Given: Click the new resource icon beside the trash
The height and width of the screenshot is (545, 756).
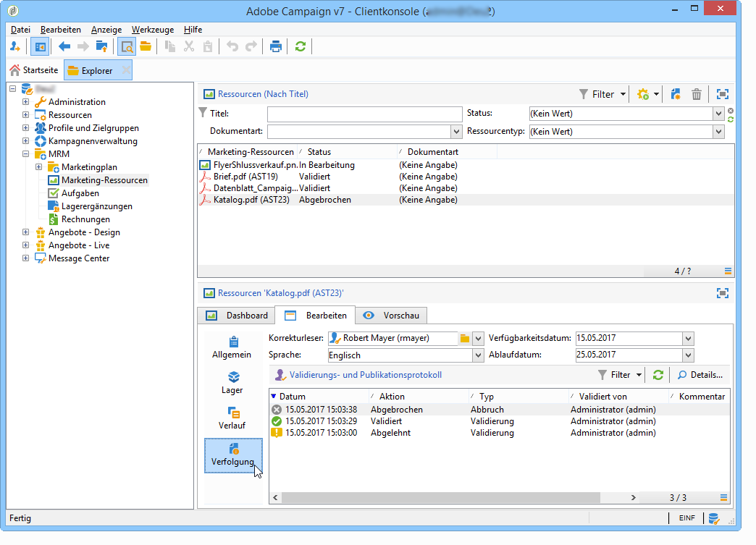Looking at the screenshot, I should coord(676,94).
